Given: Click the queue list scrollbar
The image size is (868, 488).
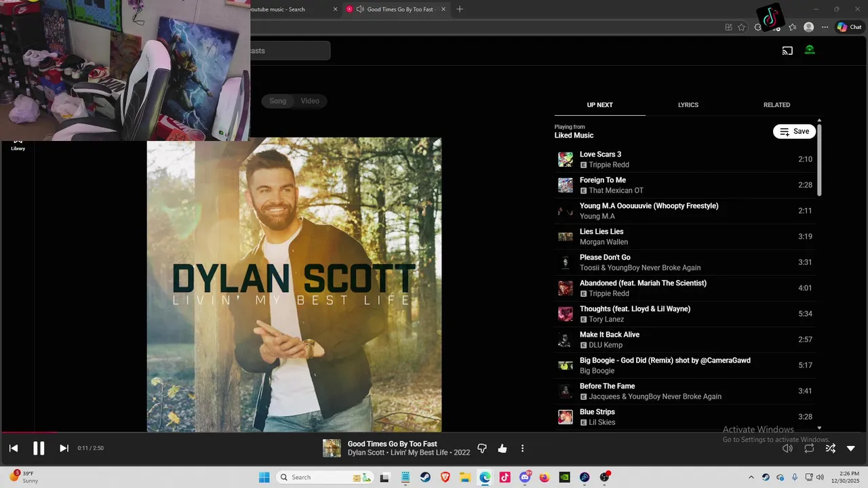Looking at the screenshot, I should (x=819, y=160).
